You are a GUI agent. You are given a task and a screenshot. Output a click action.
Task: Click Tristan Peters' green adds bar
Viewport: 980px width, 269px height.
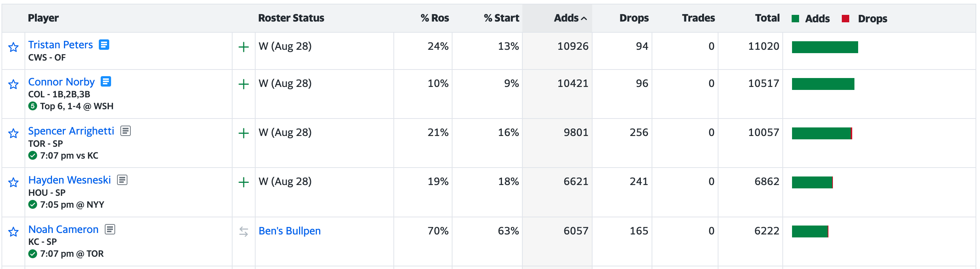tap(825, 47)
